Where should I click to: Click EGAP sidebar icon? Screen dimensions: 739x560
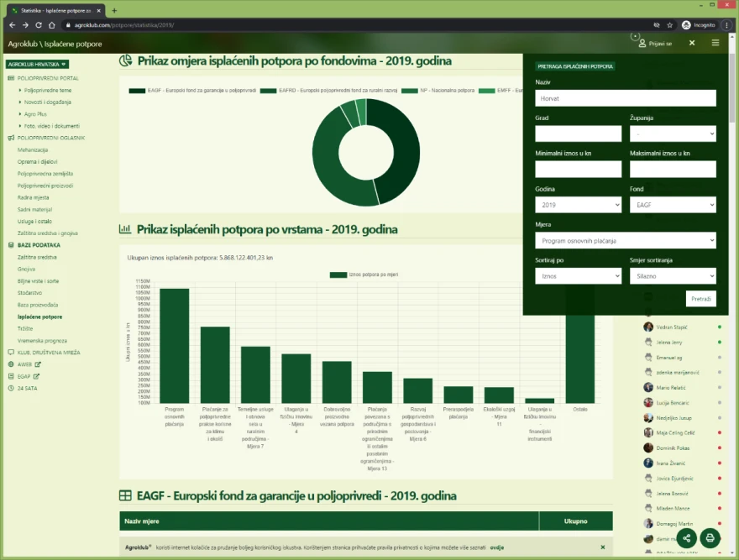pyautogui.click(x=11, y=376)
